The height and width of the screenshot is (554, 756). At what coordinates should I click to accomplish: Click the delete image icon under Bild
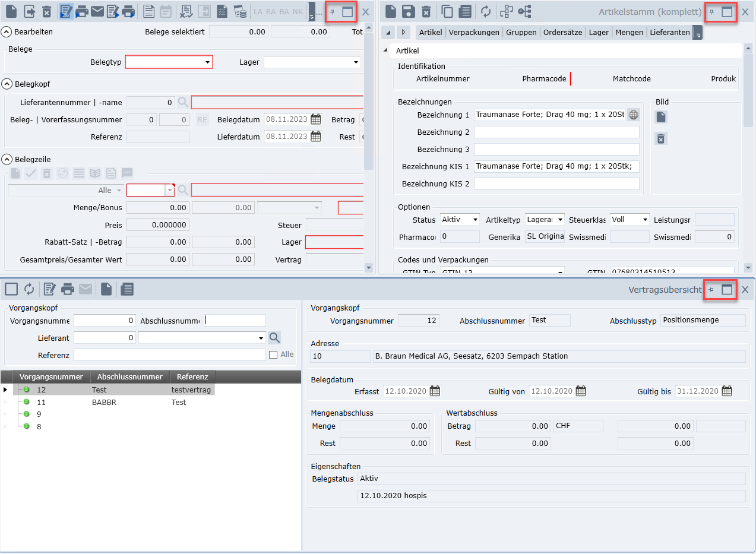pyautogui.click(x=660, y=138)
